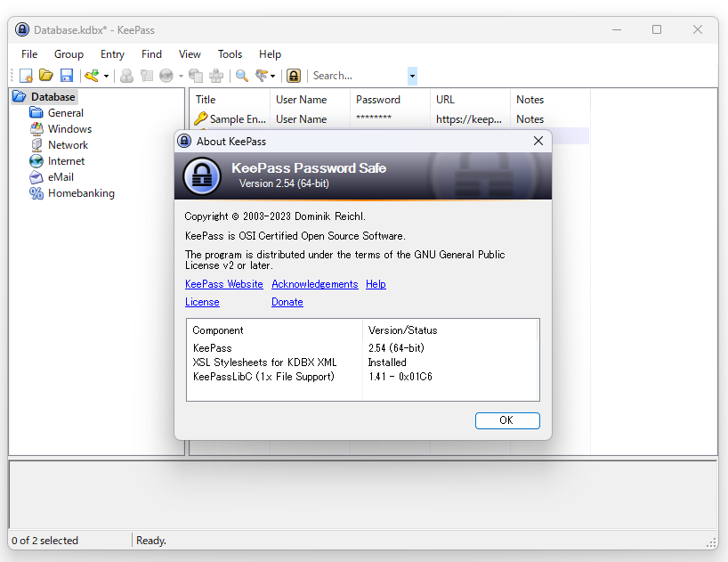
Task: Create a new database from the toolbar
Action: [x=25, y=76]
